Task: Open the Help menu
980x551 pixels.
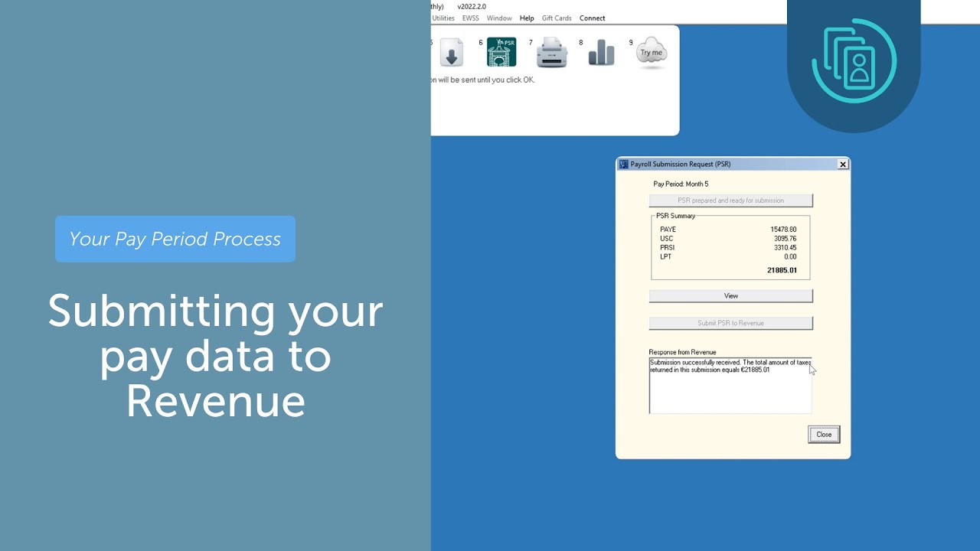Action: coord(527,18)
